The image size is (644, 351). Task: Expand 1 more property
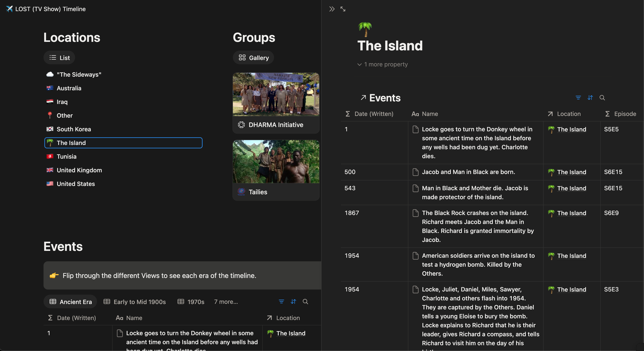[383, 64]
